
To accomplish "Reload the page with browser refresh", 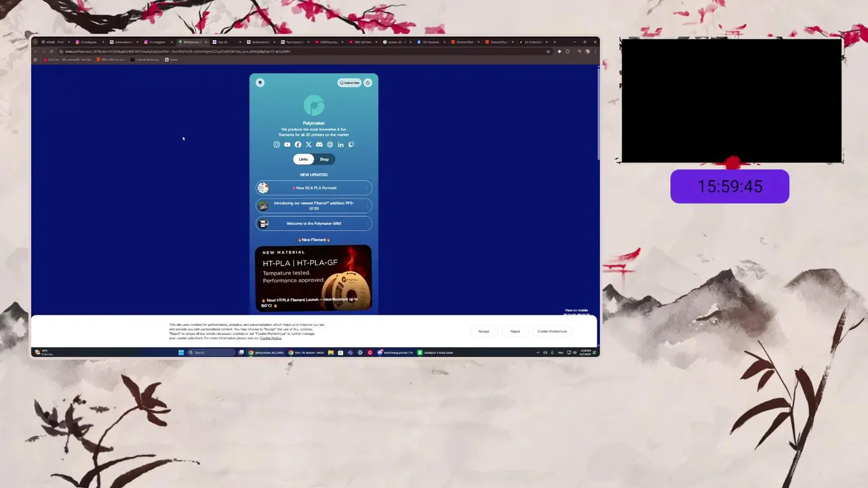I will click(x=51, y=52).
